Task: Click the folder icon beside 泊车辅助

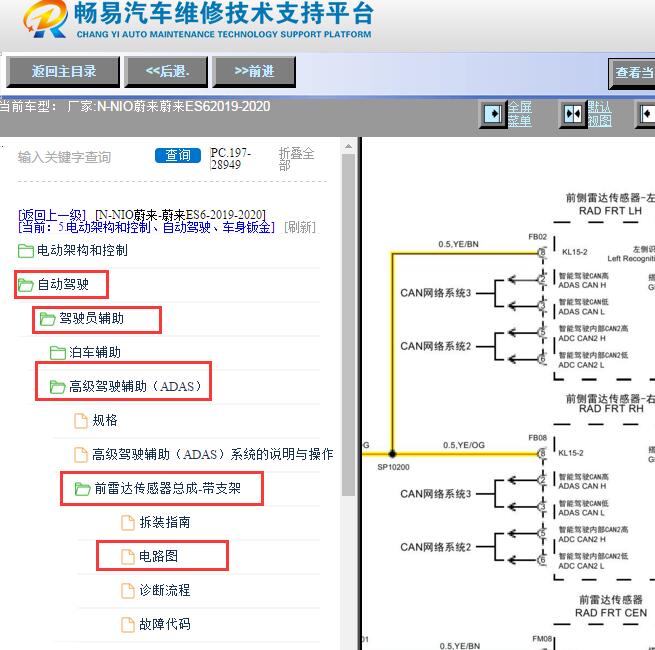Action: coord(58,353)
